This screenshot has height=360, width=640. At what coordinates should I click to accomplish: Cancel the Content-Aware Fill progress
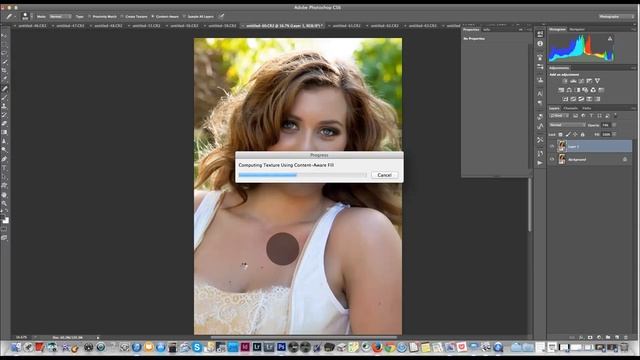click(x=384, y=175)
